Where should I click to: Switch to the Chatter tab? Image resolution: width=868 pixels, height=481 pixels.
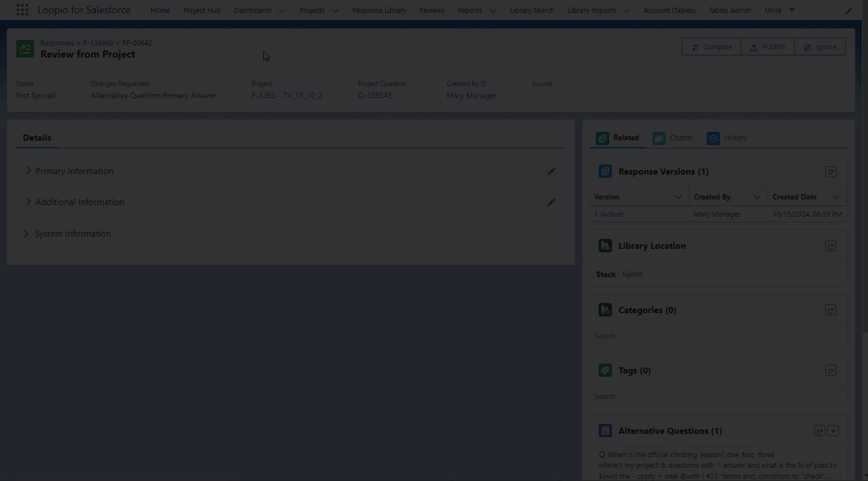673,138
